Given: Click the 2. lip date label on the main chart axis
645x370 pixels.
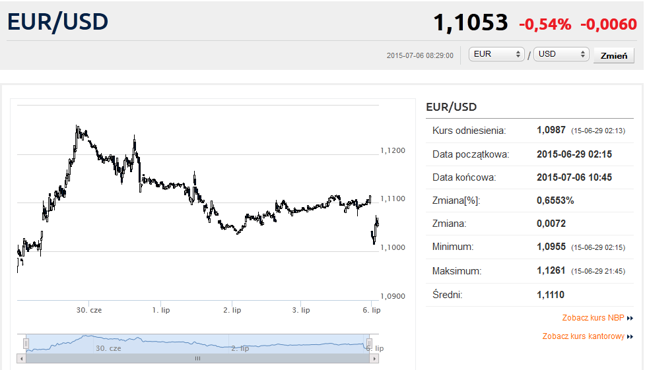Looking at the screenshot, I should tap(232, 310).
